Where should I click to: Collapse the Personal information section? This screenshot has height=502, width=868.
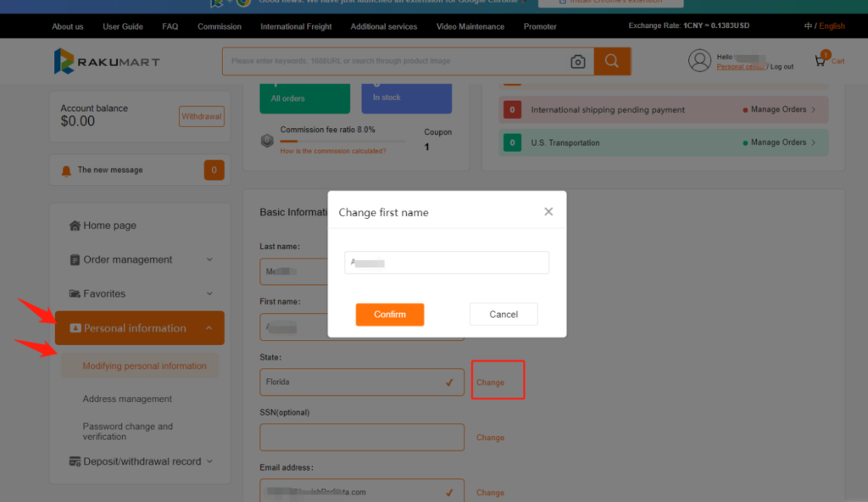[209, 328]
